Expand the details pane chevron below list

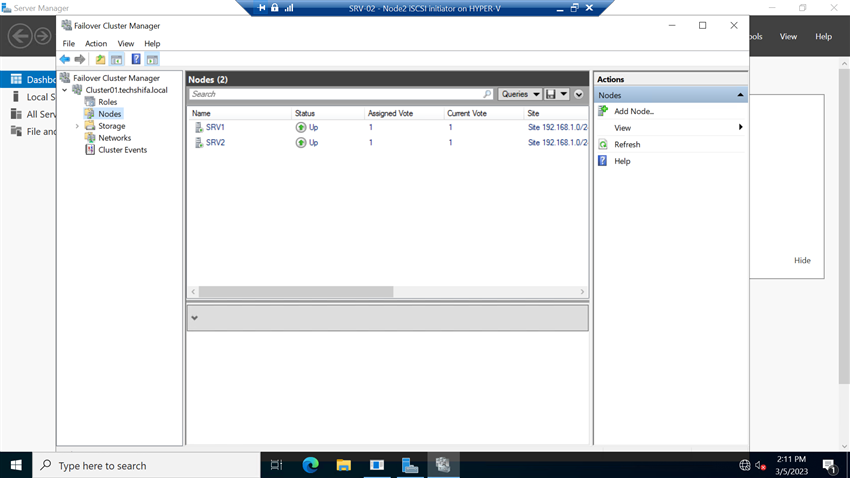pos(195,318)
